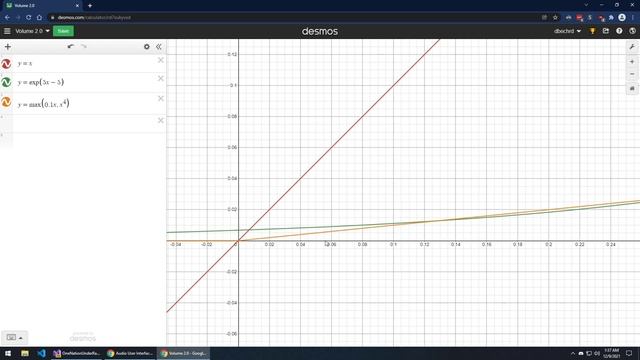Open the language globe menu
Screen dimensions: 640x360
632,31
